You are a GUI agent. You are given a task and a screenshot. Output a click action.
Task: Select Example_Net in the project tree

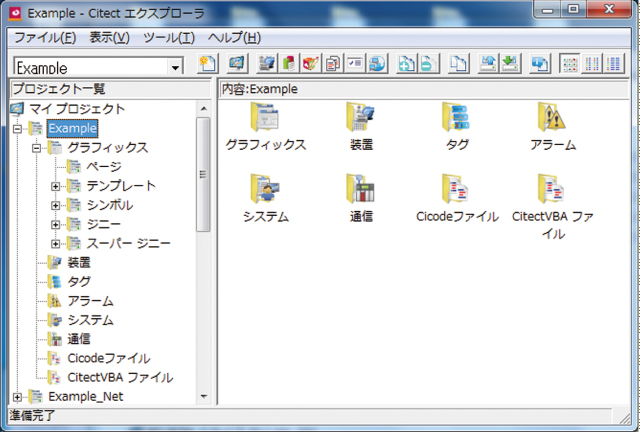pos(86,397)
